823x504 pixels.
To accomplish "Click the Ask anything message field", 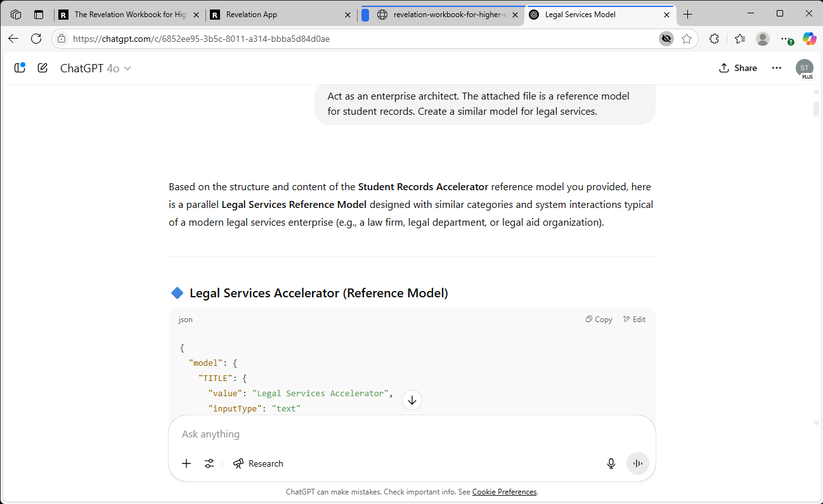I will tap(412, 434).
